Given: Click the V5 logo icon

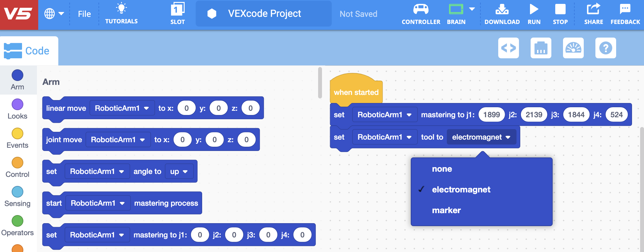Looking at the screenshot, I should (19, 15).
